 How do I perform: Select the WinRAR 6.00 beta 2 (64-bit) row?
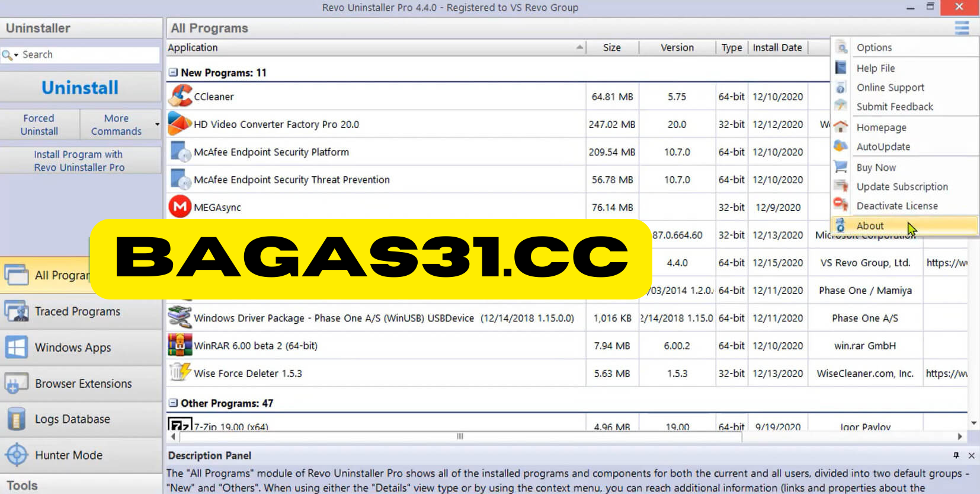568,345
